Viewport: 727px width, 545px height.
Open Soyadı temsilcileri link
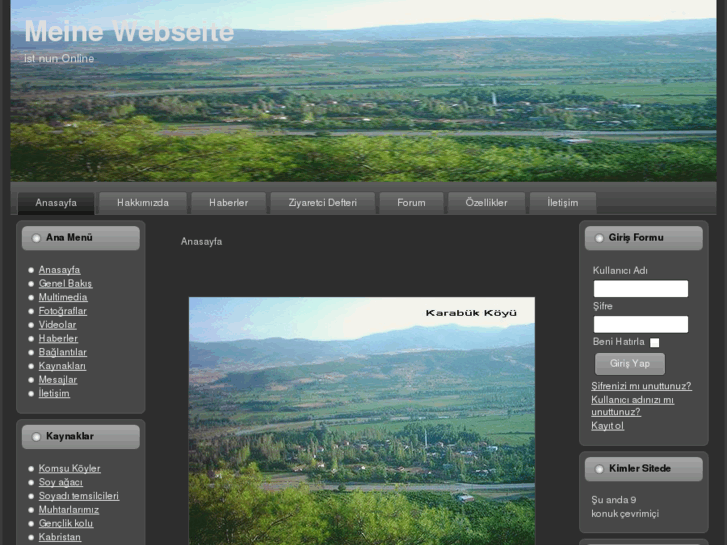79,496
